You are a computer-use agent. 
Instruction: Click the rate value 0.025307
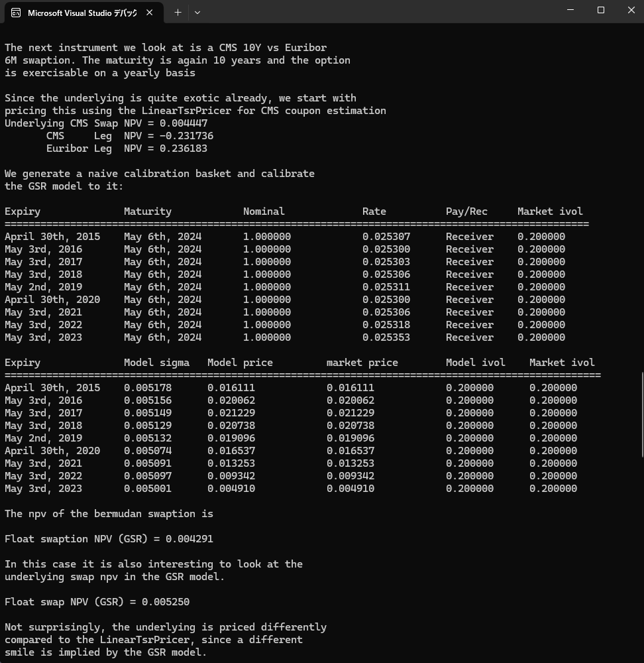pos(386,237)
